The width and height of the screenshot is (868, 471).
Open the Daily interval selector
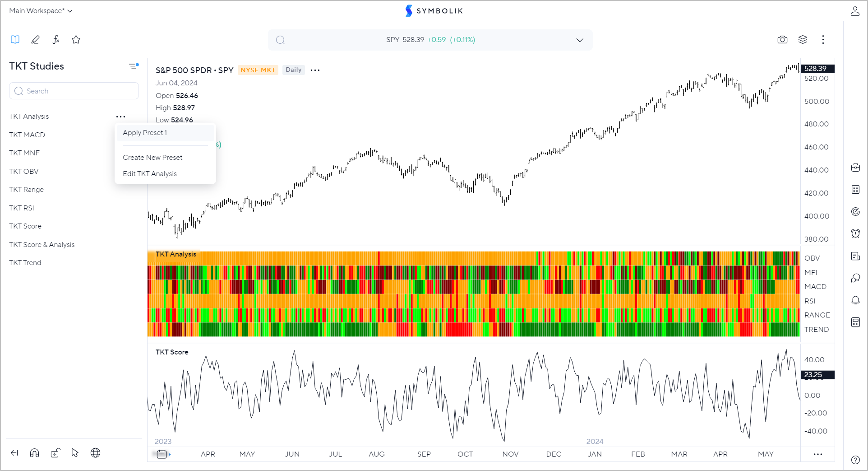[293, 70]
